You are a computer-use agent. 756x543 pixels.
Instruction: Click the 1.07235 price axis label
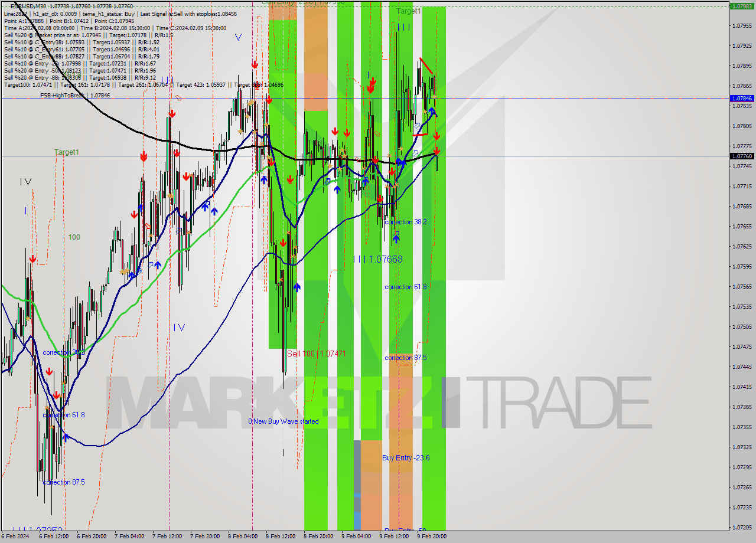pos(742,507)
